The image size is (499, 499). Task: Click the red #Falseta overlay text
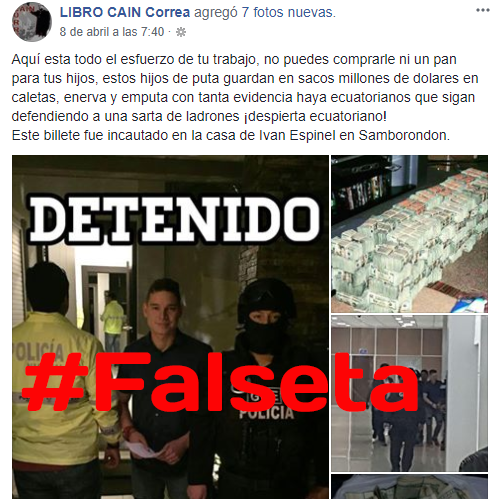220,383
